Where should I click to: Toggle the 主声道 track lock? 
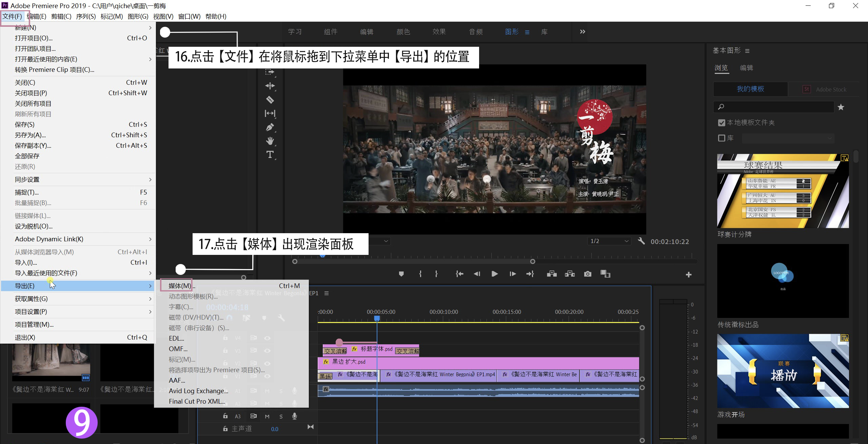pos(225,429)
